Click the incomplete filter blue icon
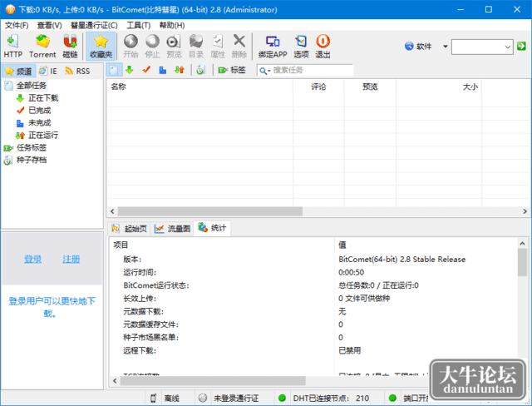 tap(163, 70)
